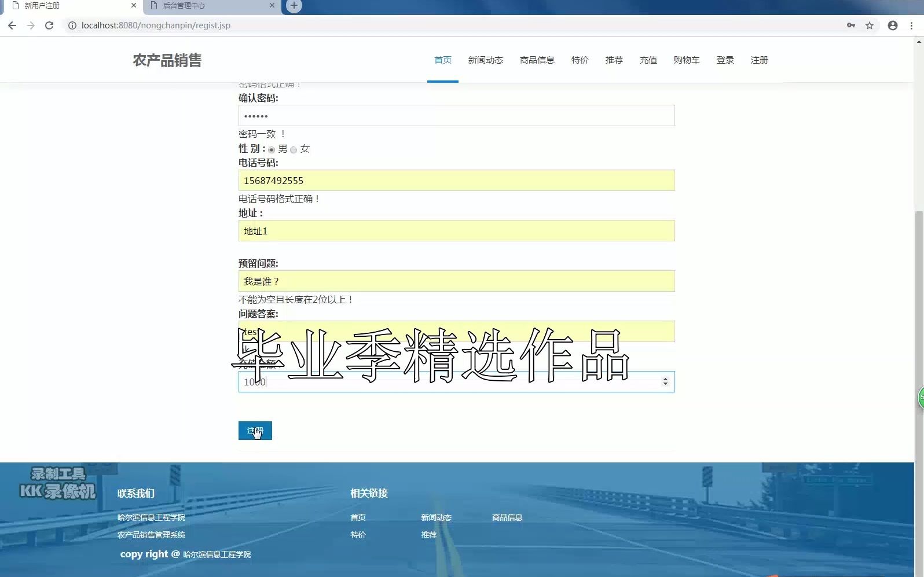
Task: Click the browser forward arrow
Action: [x=31, y=25]
